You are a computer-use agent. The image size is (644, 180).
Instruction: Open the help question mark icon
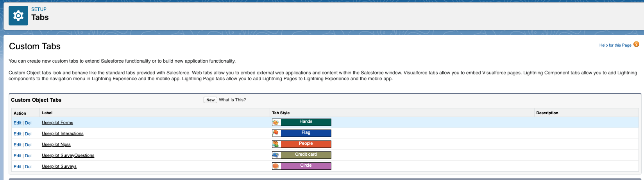click(636, 44)
